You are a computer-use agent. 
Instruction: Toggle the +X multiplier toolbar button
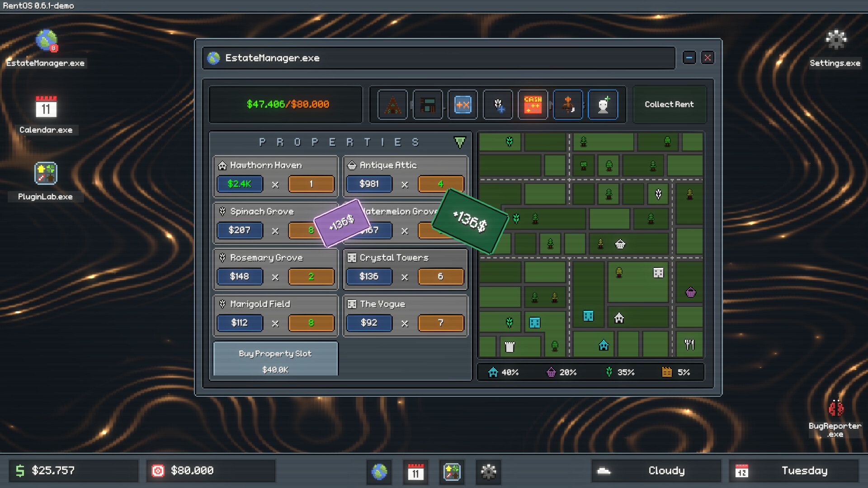click(x=462, y=104)
